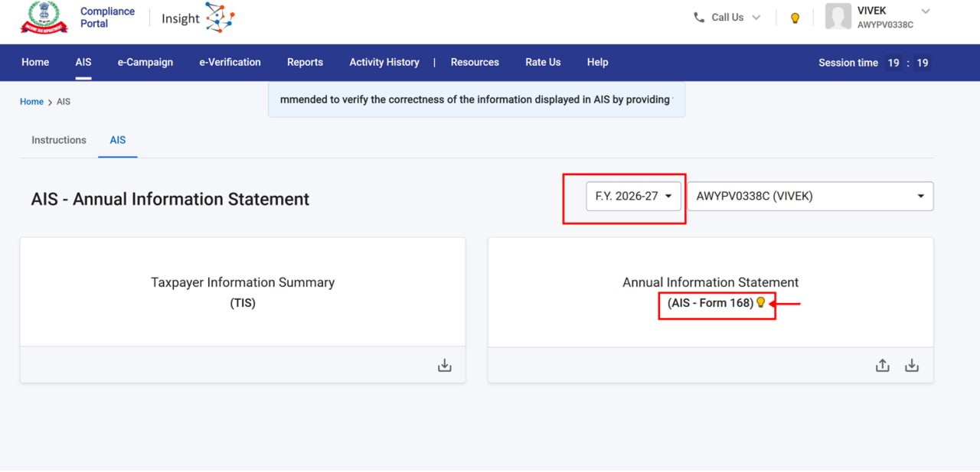The image size is (980, 472).
Task: Select the AIS tab below breadcrumb
Action: [x=118, y=140]
